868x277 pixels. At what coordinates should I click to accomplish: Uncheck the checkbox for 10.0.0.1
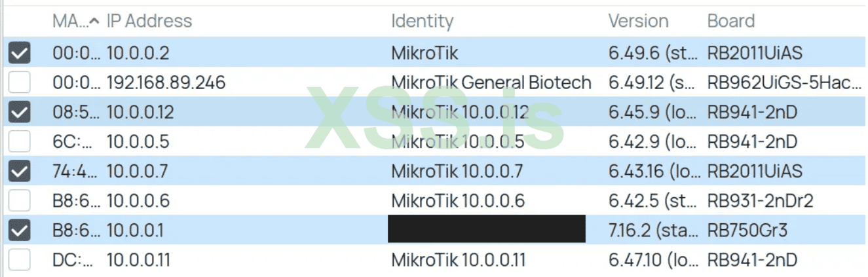pyautogui.click(x=20, y=230)
